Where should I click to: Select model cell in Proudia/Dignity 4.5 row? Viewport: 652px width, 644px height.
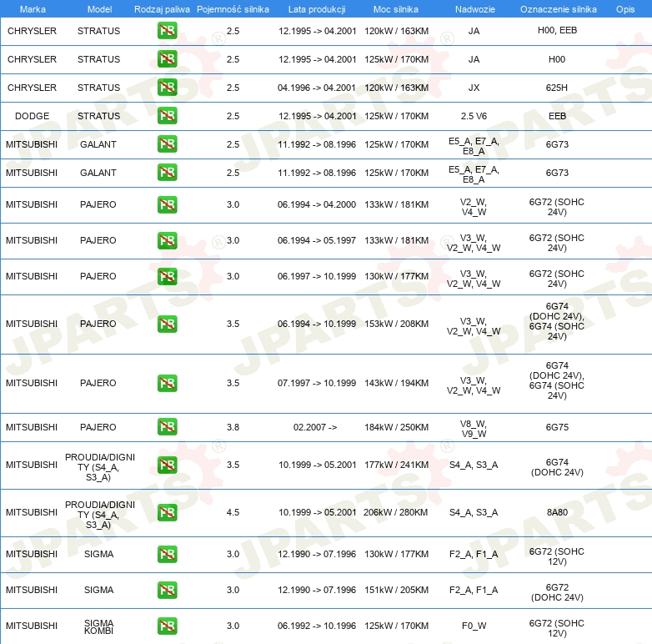(100, 515)
